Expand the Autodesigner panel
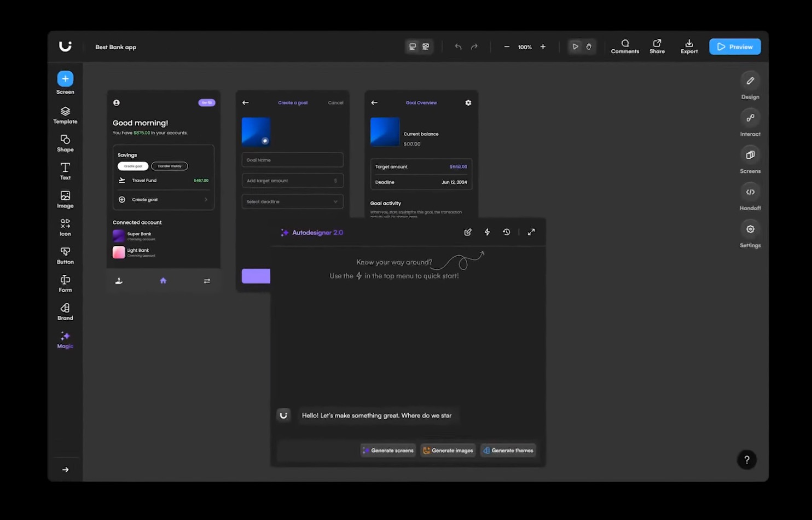 coord(531,232)
